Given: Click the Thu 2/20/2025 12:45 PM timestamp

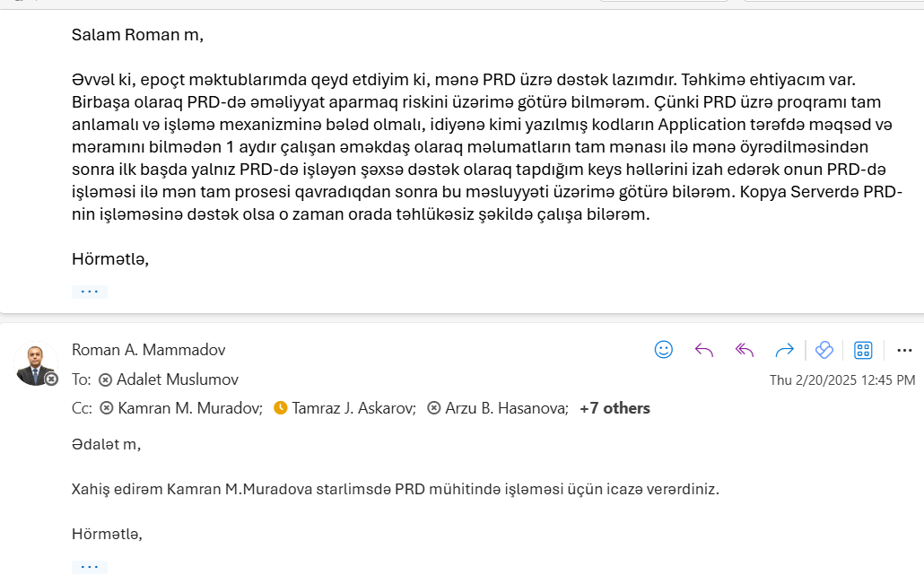Looking at the screenshot, I should [842, 380].
